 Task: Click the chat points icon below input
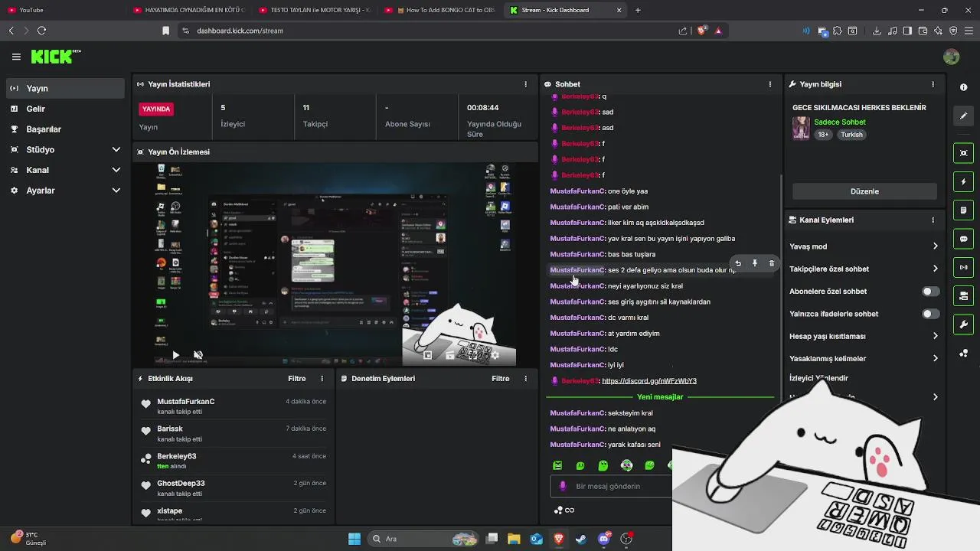(559, 510)
